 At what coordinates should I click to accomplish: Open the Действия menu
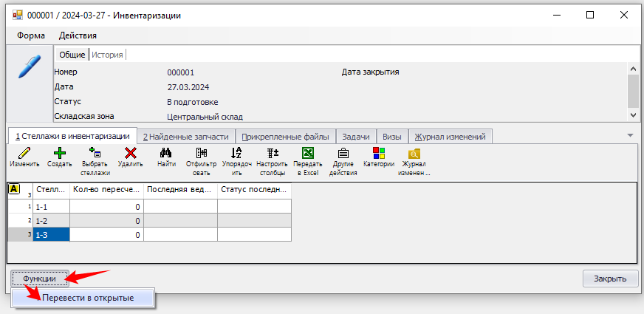pyautogui.click(x=78, y=35)
